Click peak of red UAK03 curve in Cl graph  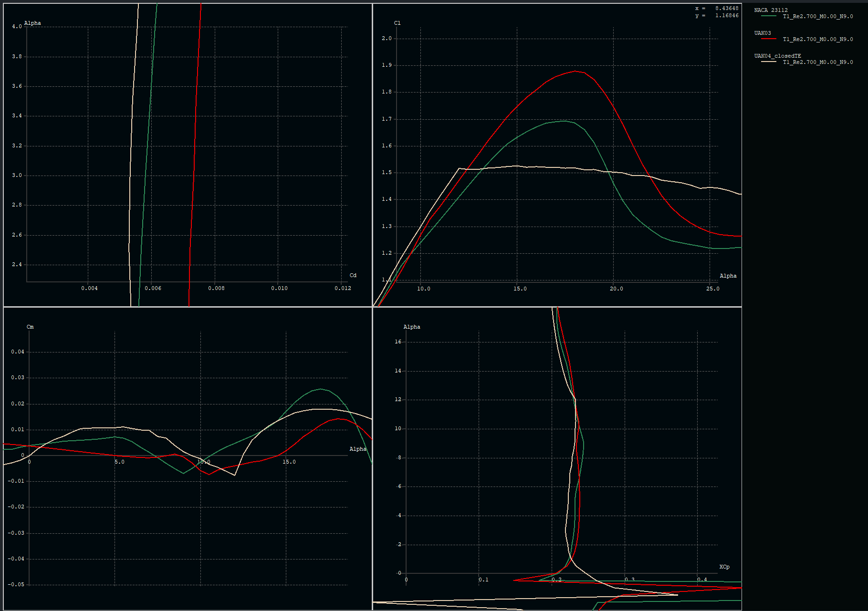coord(576,71)
